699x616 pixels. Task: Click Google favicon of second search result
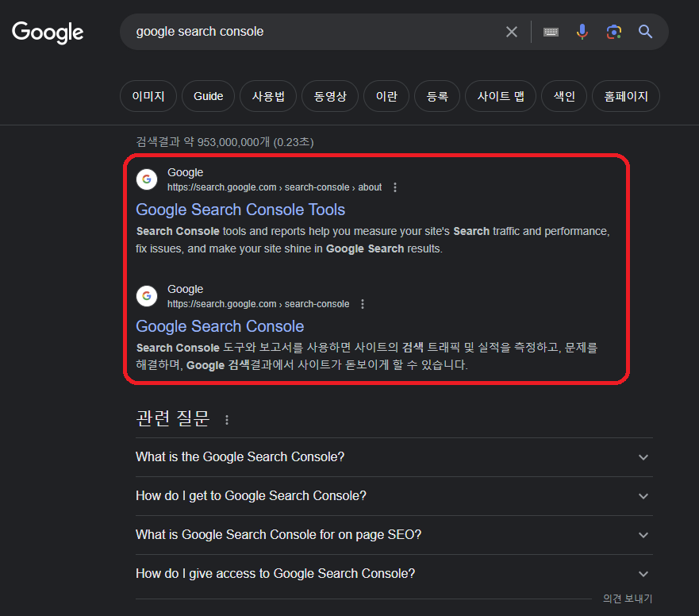147,296
